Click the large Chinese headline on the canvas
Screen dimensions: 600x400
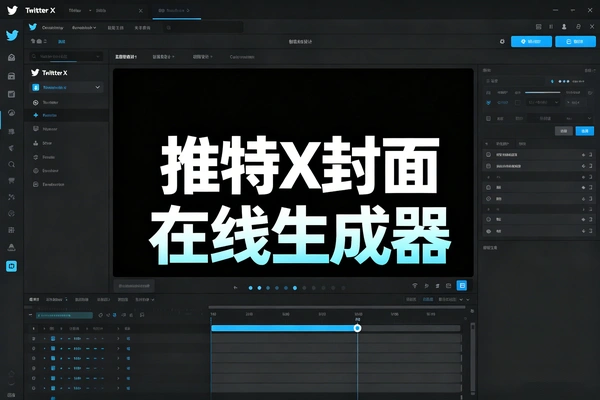(x=300, y=199)
